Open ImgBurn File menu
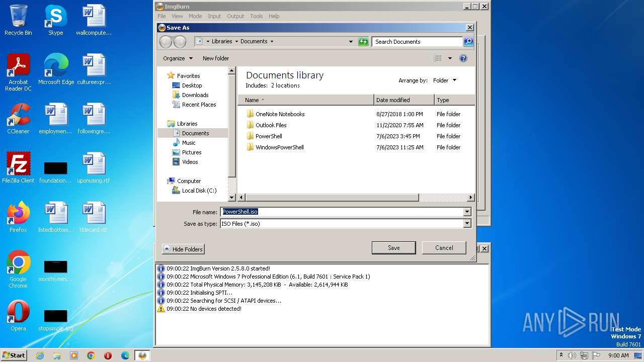 (162, 16)
